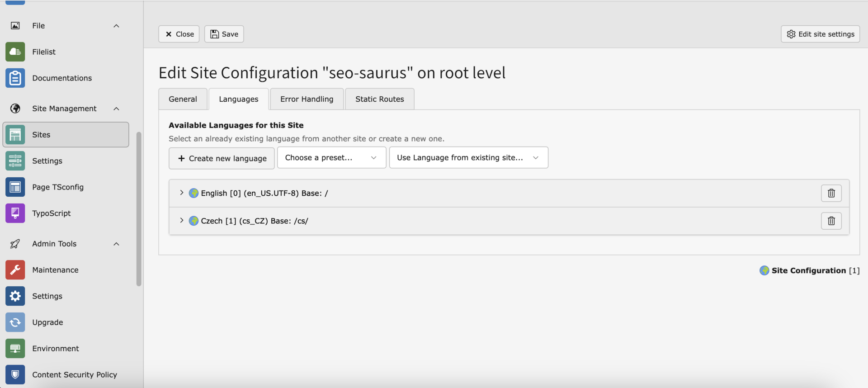
Task: Click the Site Management globe icon
Action: tap(15, 108)
